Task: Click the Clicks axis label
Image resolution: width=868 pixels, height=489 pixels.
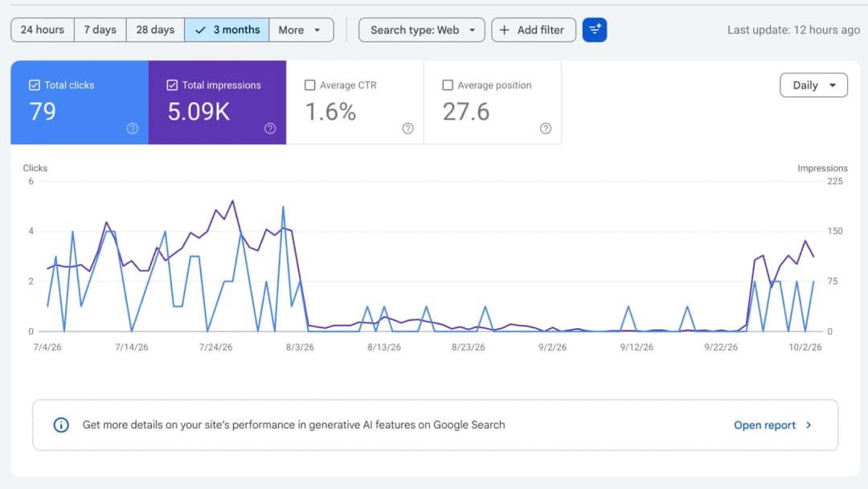Action: coord(35,168)
